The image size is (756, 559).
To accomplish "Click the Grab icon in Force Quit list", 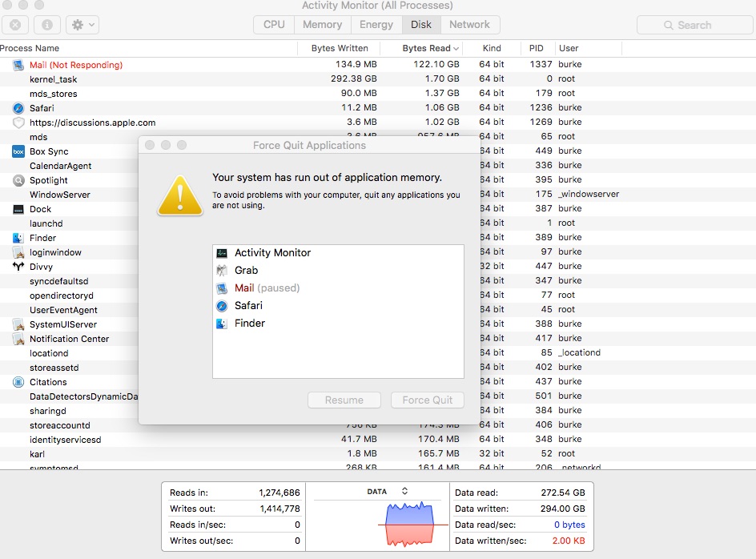I will pos(222,271).
